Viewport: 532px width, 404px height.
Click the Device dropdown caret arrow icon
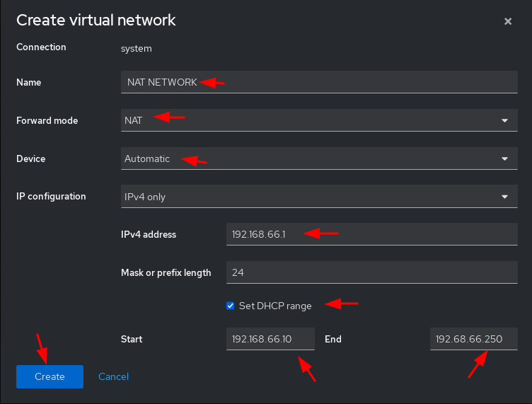click(x=505, y=158)
